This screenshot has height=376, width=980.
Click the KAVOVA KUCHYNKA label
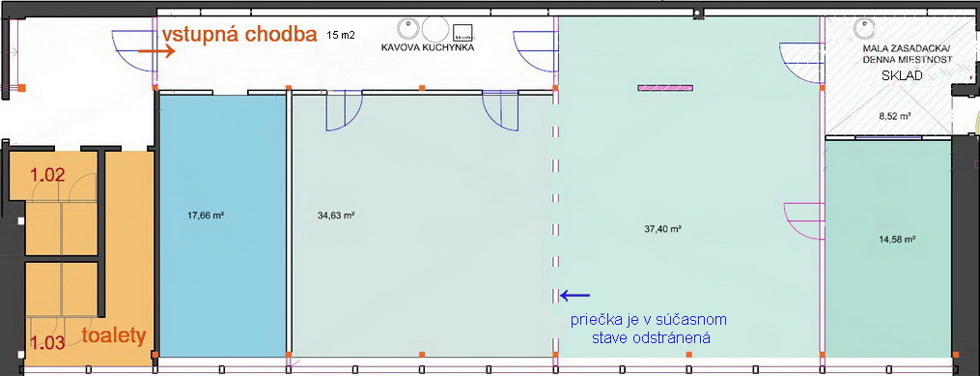click(x=428, y=47)
